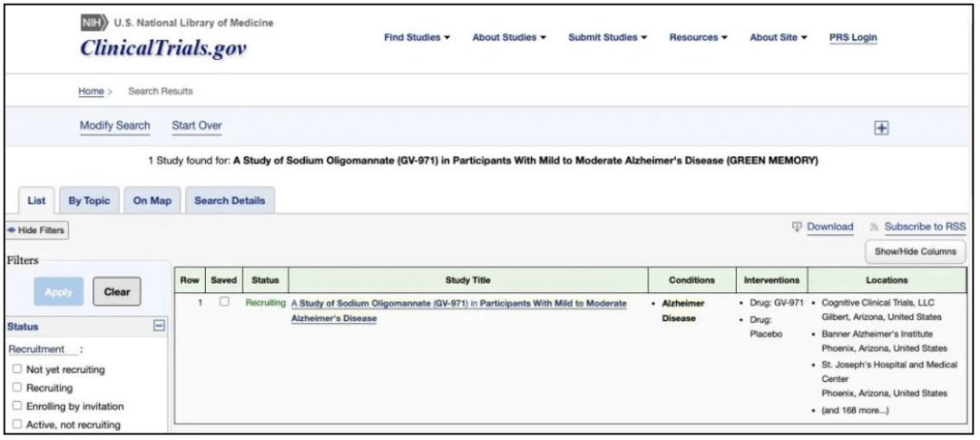Open the Find Studies dropdown
The height and width of the screenshot is (440, 980).
[x=418, y=37]
